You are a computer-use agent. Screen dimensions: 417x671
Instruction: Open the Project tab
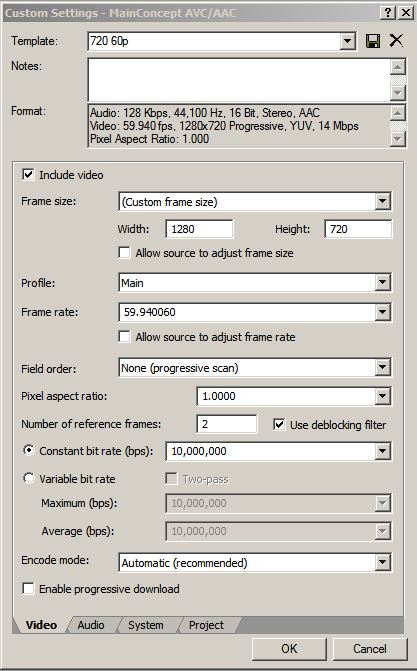[206, 625]
